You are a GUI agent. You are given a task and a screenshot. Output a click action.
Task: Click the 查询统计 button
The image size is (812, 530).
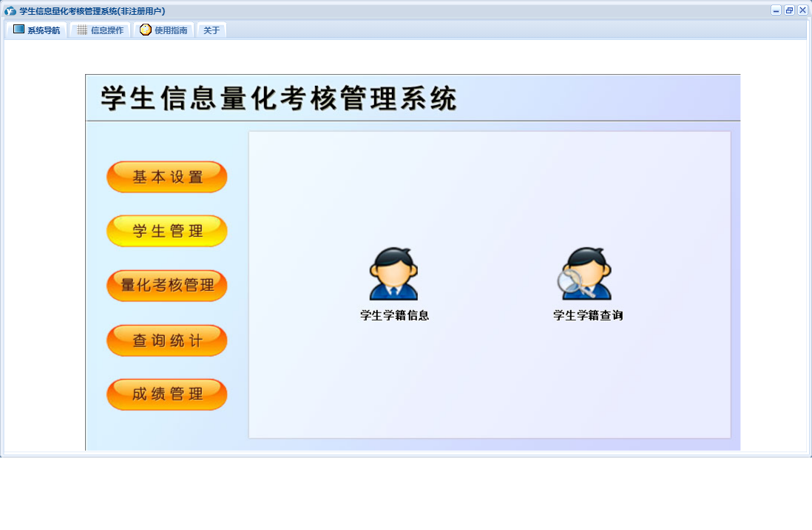(166, 341)
